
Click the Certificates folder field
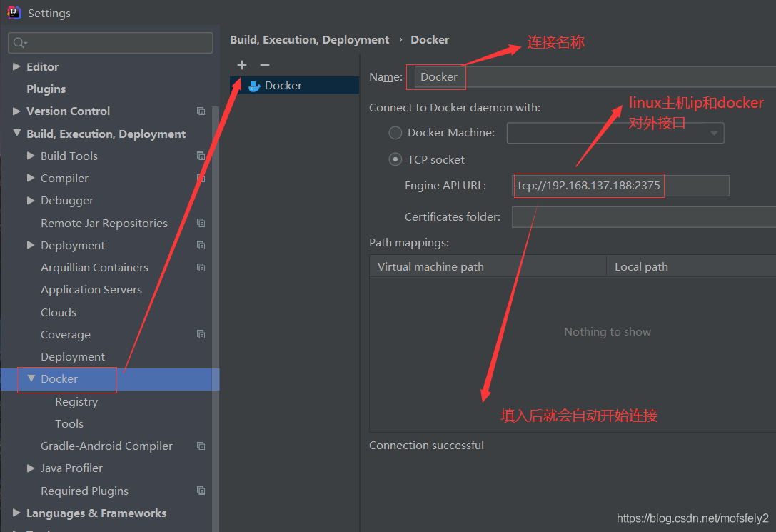coord(643,217)
